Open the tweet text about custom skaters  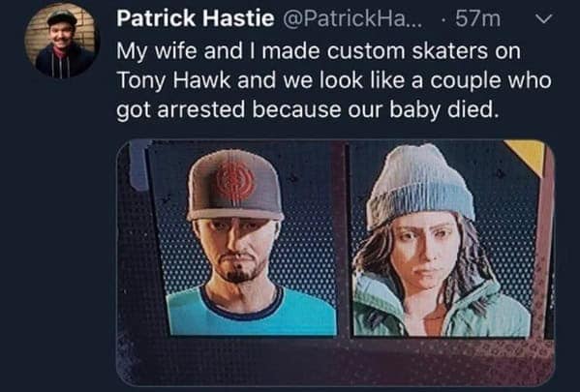pos(334,80)
